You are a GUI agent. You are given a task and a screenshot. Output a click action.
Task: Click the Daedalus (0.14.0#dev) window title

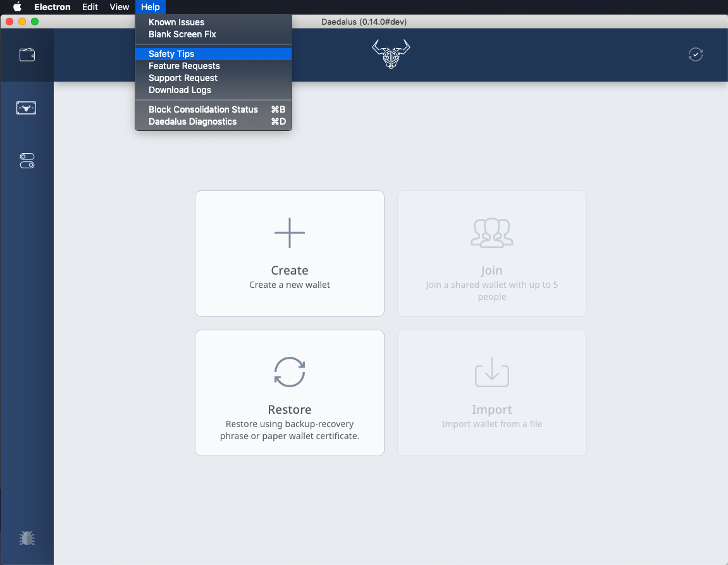click(x=364, y=22)
